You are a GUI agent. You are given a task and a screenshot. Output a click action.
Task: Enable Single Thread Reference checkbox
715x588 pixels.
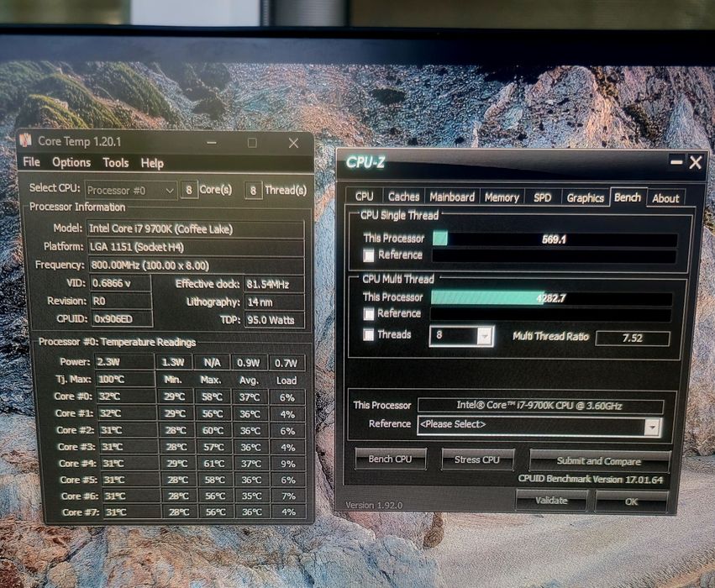click(369, 255)
